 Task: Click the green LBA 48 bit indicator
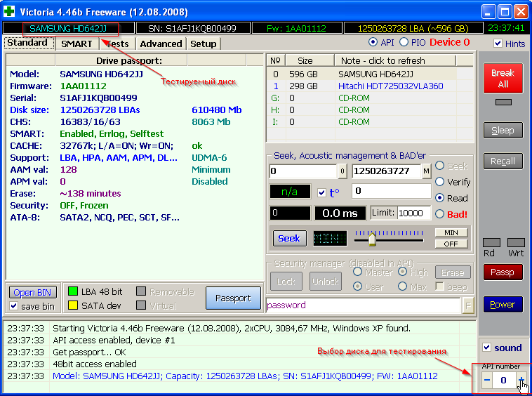tap(72, 291)
